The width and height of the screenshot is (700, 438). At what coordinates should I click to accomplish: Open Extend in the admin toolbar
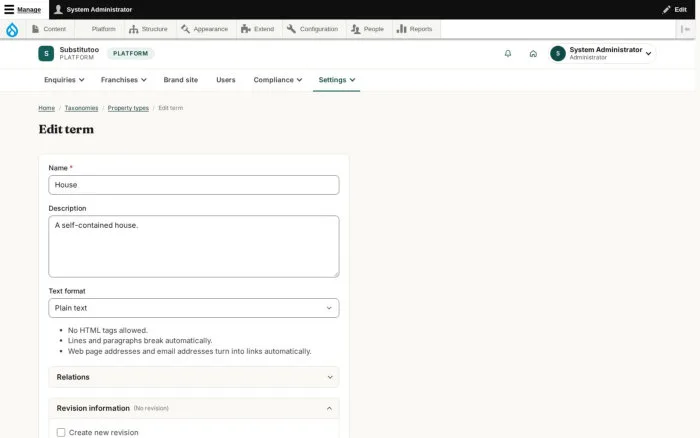point(258,29)
